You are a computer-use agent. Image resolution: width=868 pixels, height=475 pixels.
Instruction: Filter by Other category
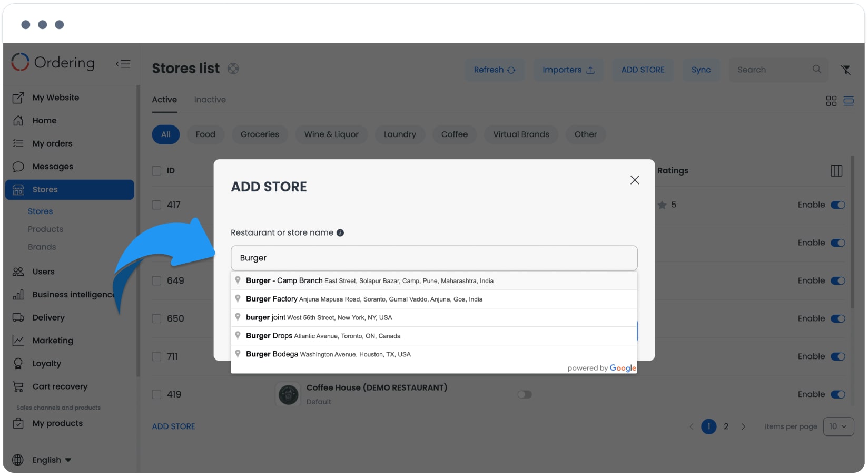click(586, 134)
